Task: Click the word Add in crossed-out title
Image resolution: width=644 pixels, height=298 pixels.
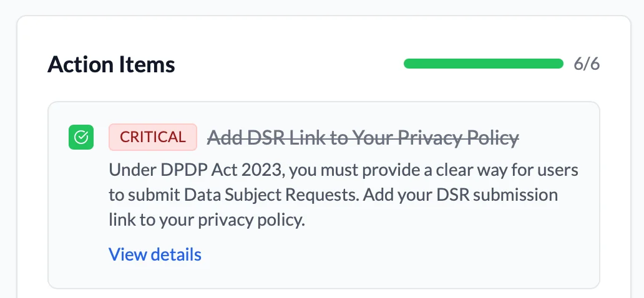Action: tap(223, 137)
